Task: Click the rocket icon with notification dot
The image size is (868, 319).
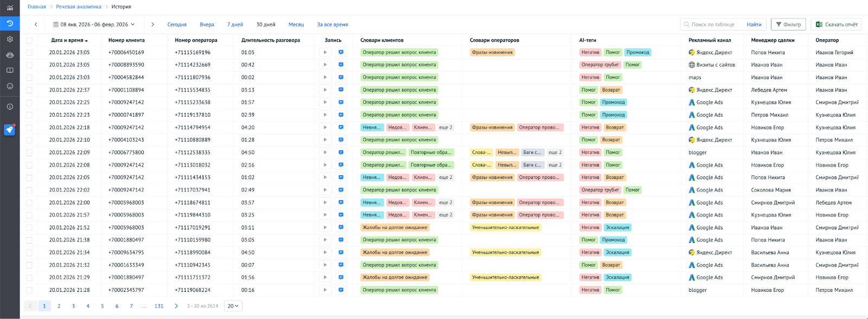Action: click(x=10, y=130)
